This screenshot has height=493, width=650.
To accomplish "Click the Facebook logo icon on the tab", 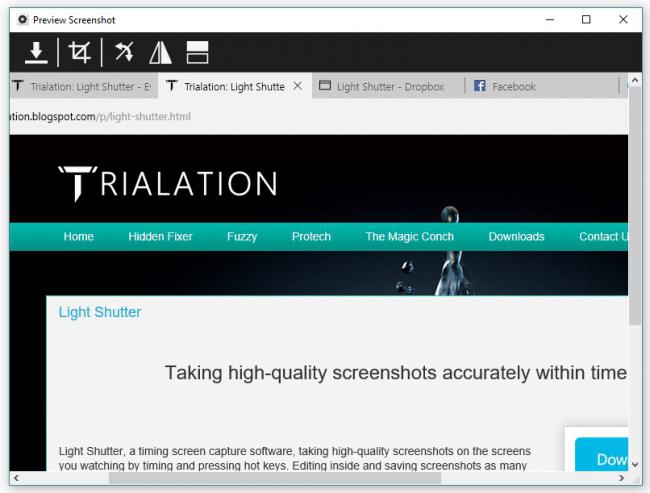I will [480, 86].
